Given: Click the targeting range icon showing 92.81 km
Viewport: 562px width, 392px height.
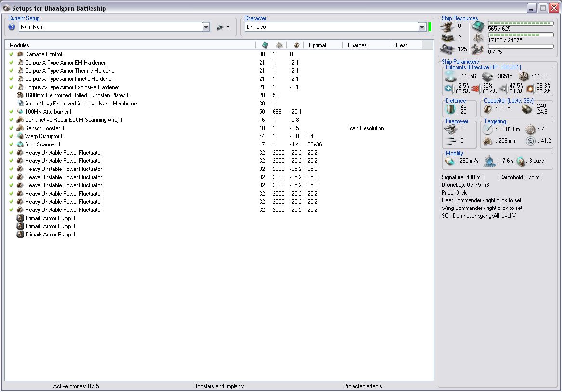Looking at the screenshot, I should coord(487,130).
